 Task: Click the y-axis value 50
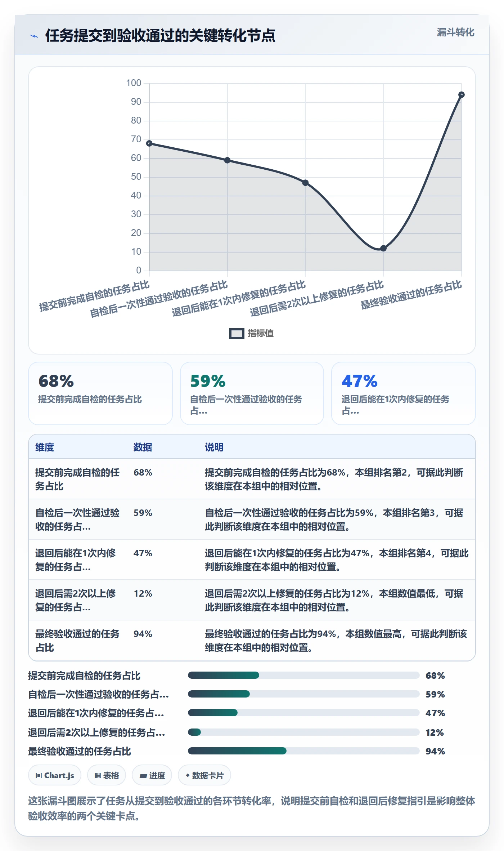coord(136,177)
